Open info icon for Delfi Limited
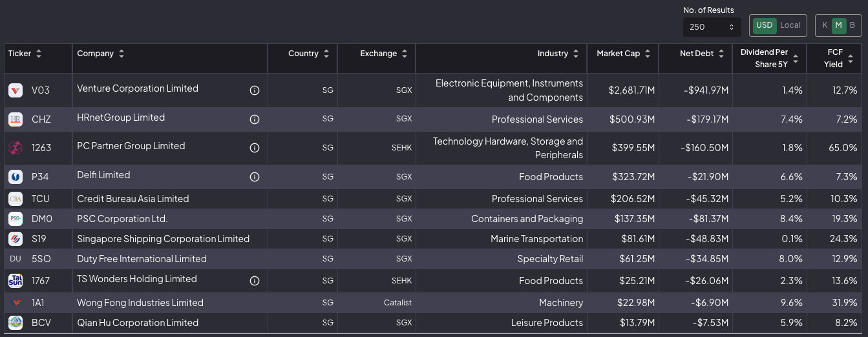 click(255, 177)
